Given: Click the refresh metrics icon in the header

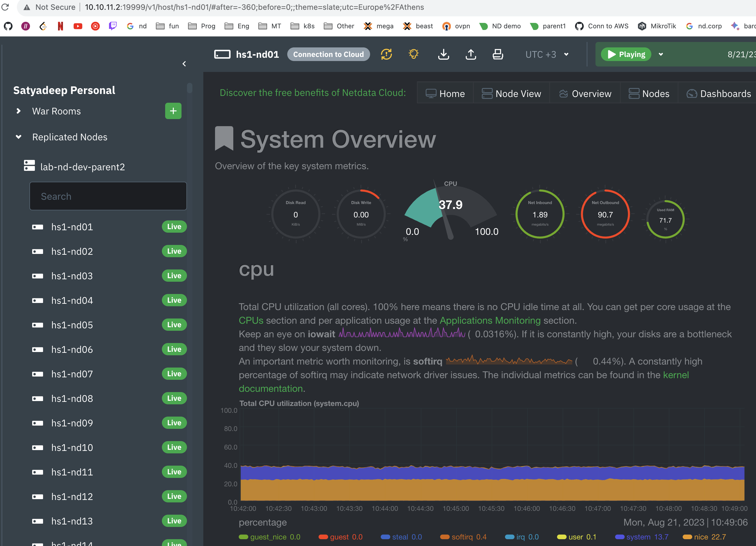Looking at the screenshot, I should (x=386, y=54).
